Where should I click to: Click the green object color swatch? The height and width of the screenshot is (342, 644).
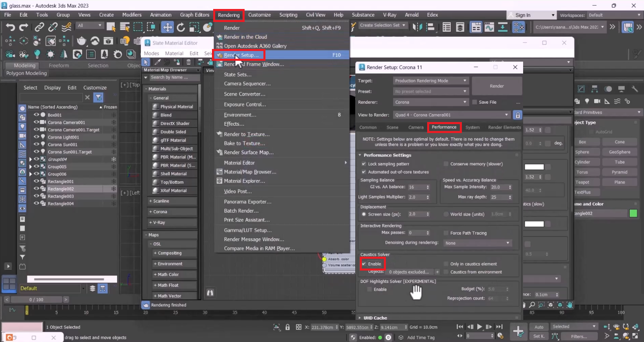pyautogui.click(x=633, y=213)
